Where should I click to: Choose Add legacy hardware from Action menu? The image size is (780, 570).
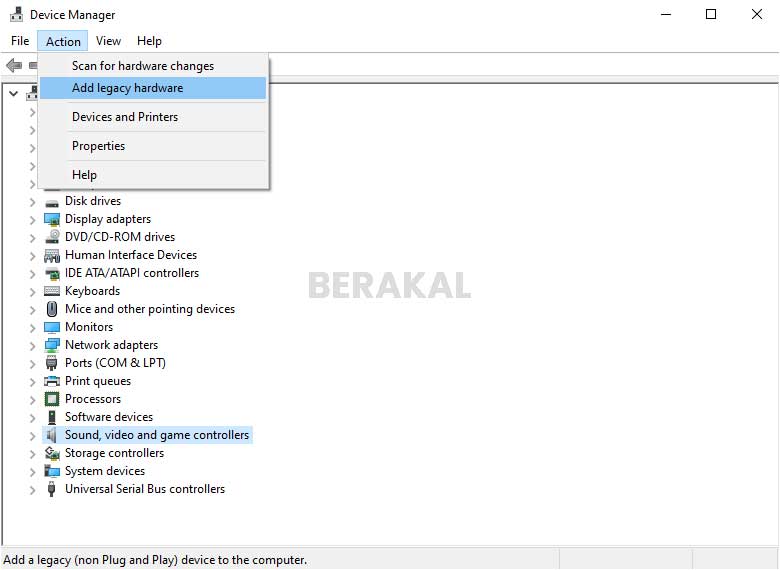pyautogui.click(x=127, y=88)
